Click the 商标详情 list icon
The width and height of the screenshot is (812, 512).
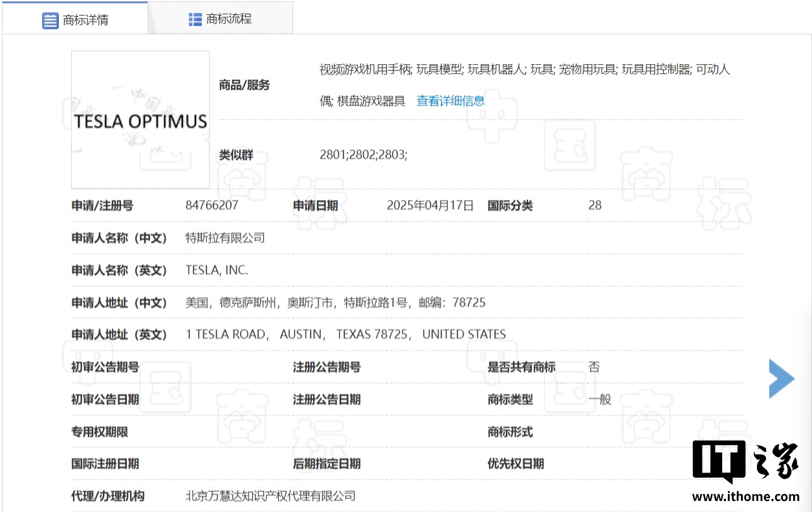50,21
